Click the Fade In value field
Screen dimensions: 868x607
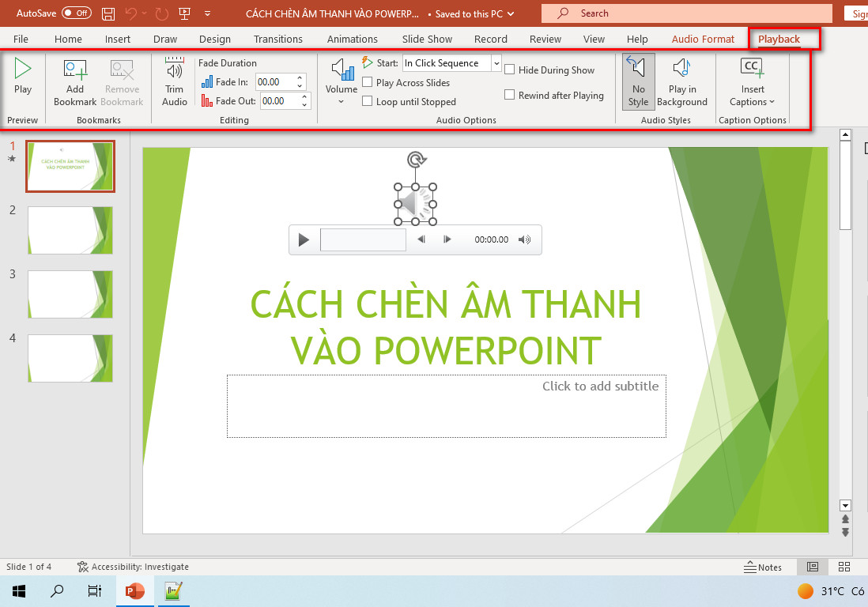(x=274, y=82)
